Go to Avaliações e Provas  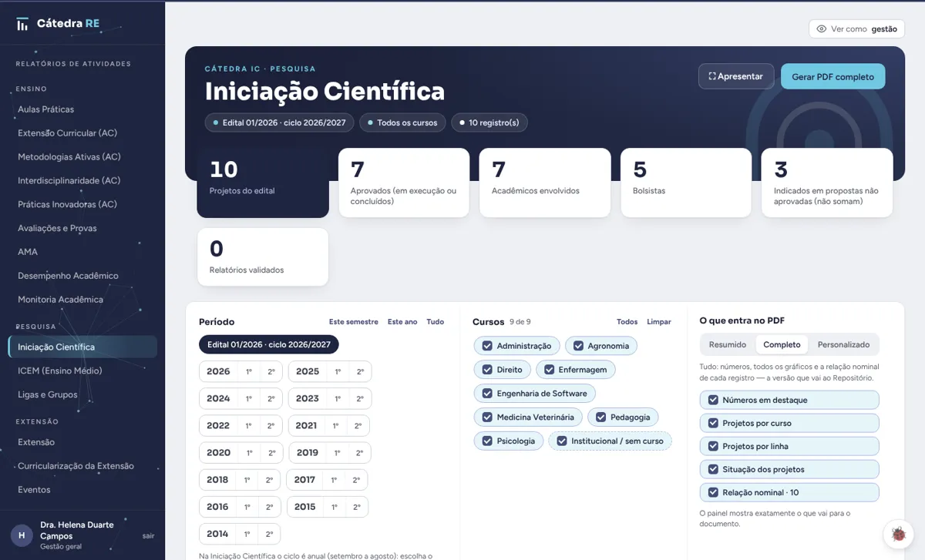[x=82, y=228]
